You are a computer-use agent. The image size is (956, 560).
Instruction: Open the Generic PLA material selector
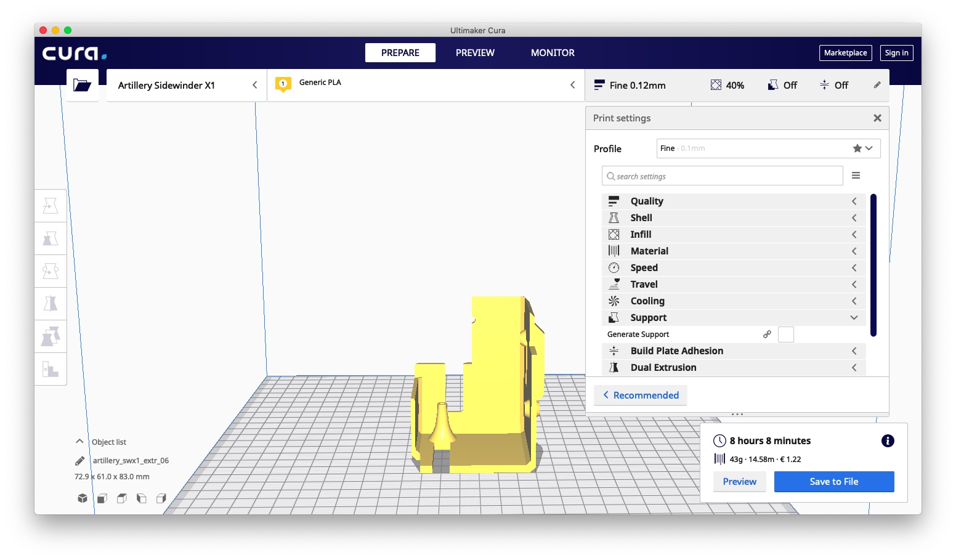[x=427, y=85]
